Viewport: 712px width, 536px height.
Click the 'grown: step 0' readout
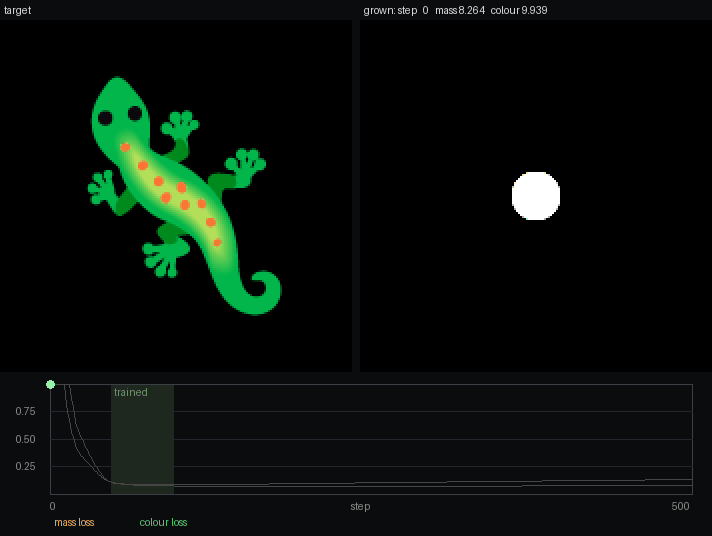pyautogui.click(x=396, y=10)
